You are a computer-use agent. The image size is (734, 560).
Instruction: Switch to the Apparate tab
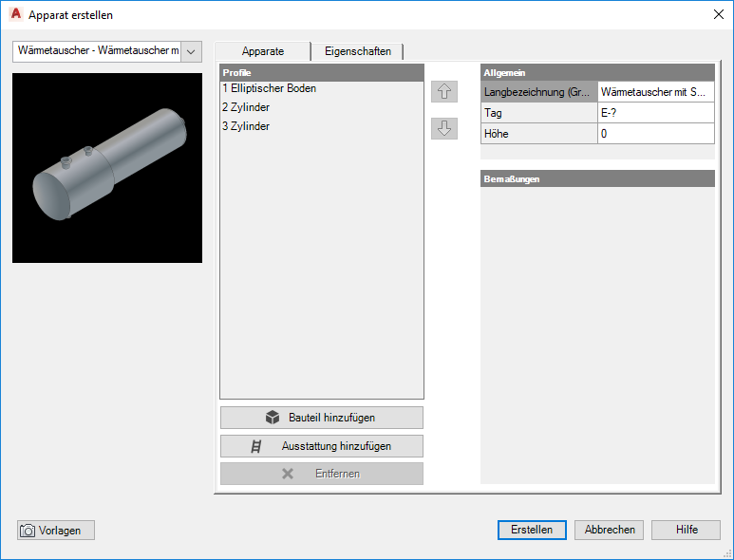[x=263, y=51]
